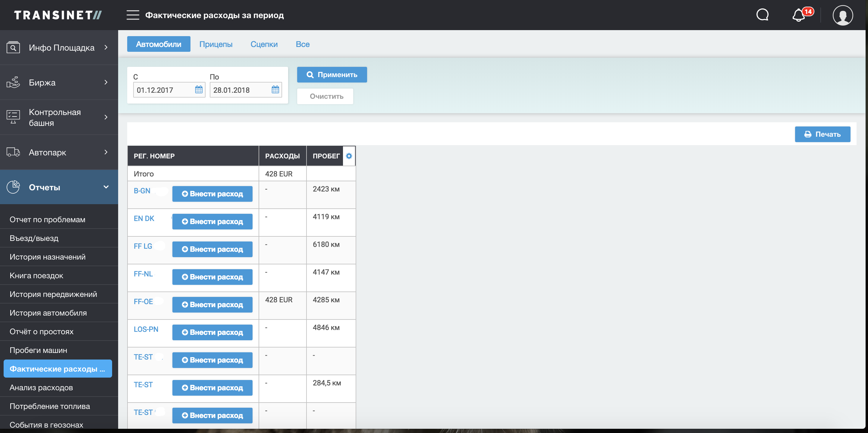Viewport: 868px width, 433px height.
Task: Click Внести расход for FF-OE vehicle
Action: 212,305
